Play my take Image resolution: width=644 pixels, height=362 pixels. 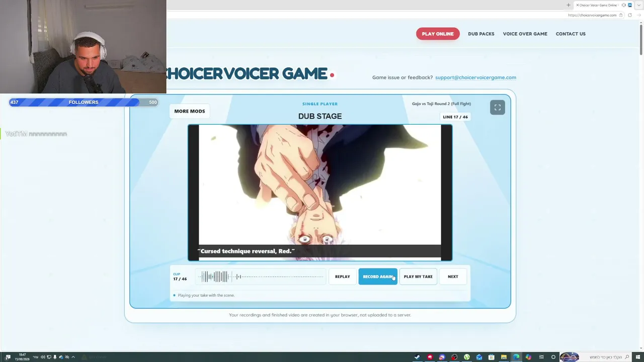(418, 277)
